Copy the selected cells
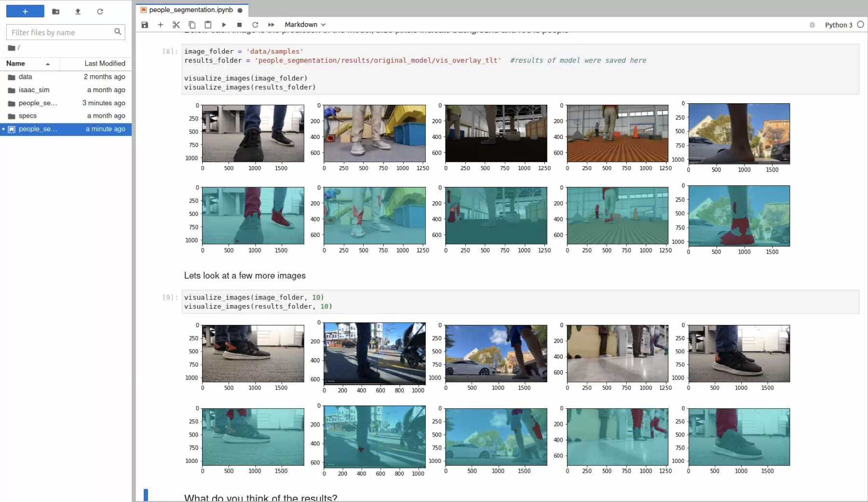868x502 pixels. [x=192, y=25]
